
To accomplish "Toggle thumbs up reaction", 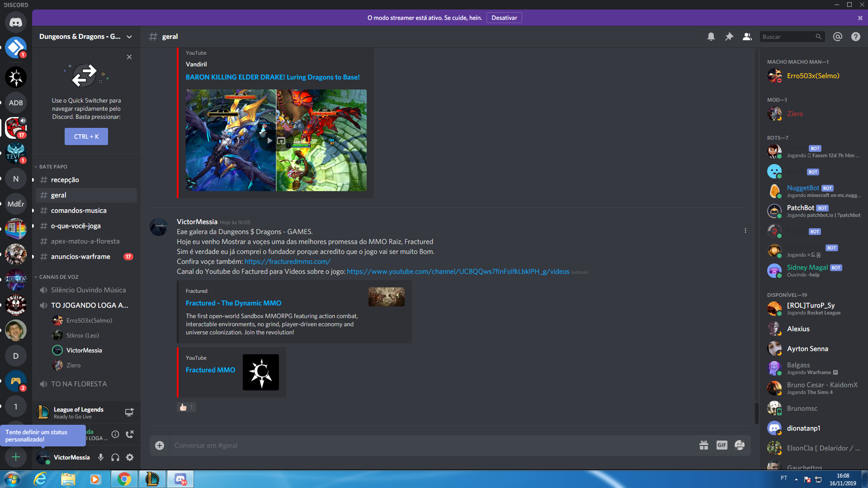I will click(x=186, y=407).
